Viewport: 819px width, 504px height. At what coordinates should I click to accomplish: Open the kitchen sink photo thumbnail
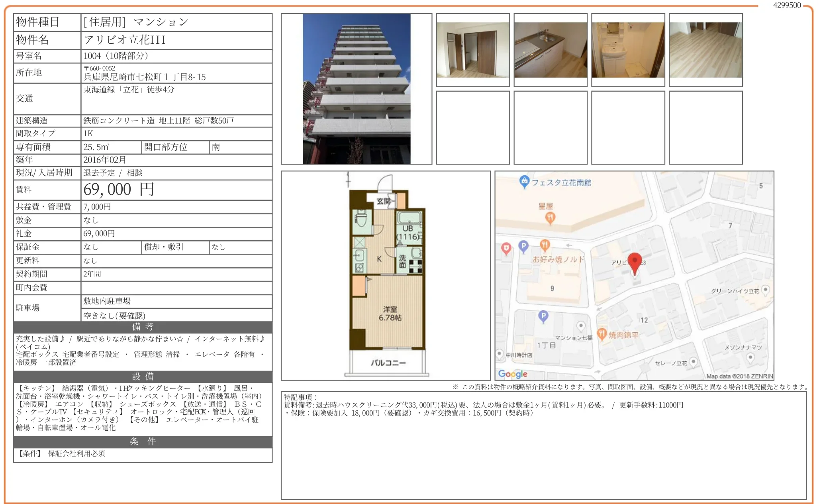pos(550,50)
